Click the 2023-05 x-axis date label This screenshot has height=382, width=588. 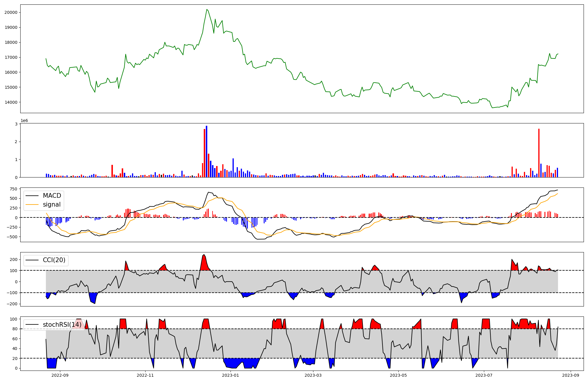click(398, 375)
